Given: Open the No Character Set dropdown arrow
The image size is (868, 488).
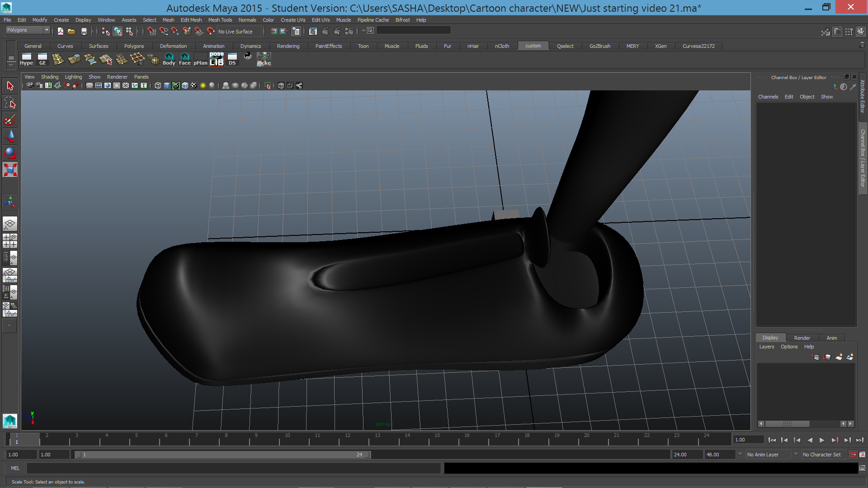Looking at the screenshot, I should (796, 454).
